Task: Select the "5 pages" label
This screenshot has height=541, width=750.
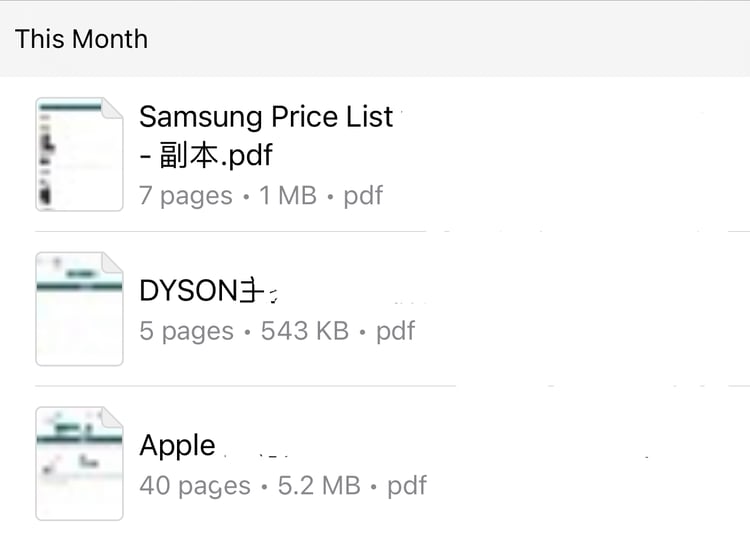Action: click(186, 331)
